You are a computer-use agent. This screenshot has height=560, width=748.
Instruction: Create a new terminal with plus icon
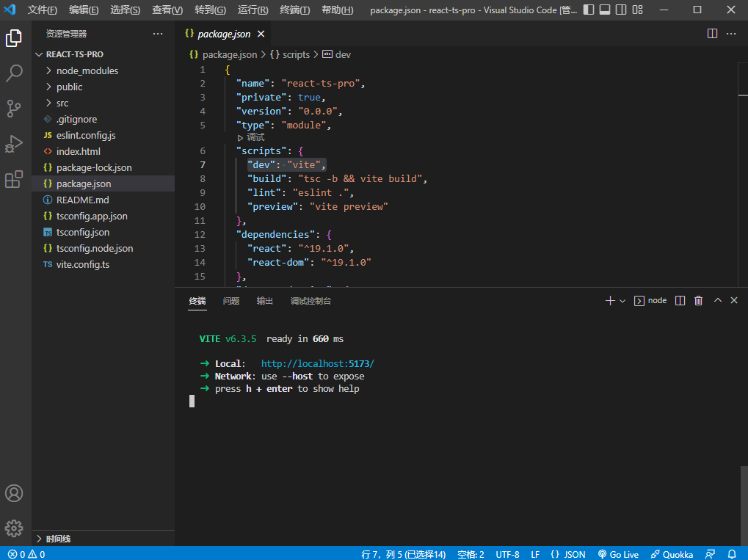[x=610, y=300]
